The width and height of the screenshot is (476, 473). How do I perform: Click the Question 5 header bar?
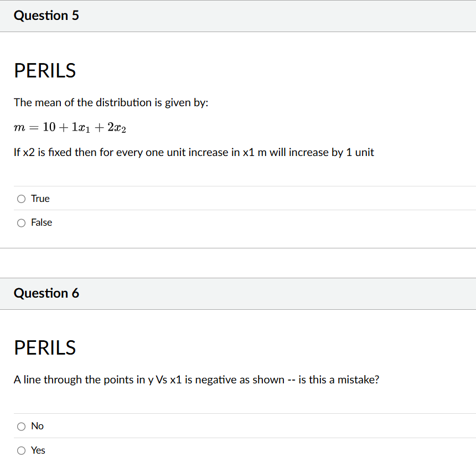pyautogui.click(x=238, y=15)
